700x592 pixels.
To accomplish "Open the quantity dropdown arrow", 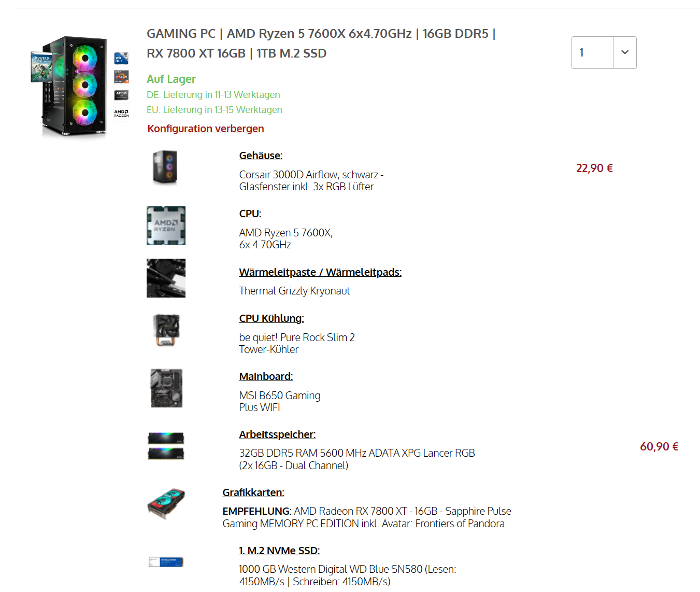I will (x=625, y=52).
